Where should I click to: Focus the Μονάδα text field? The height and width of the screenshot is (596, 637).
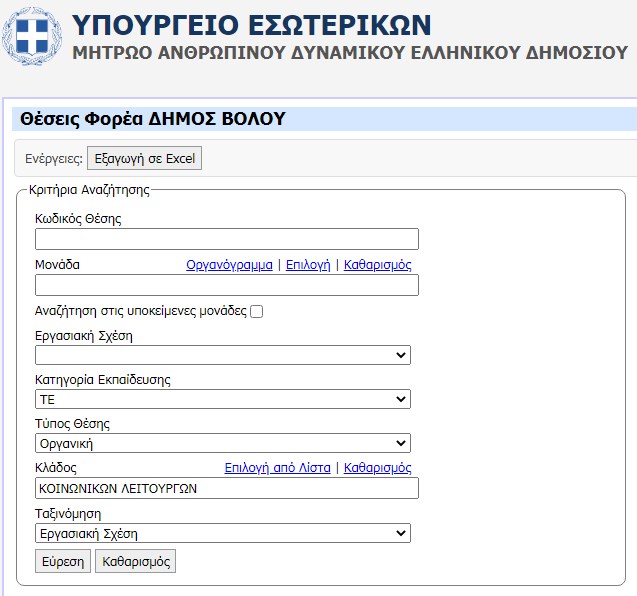click(x=227, y=285)
